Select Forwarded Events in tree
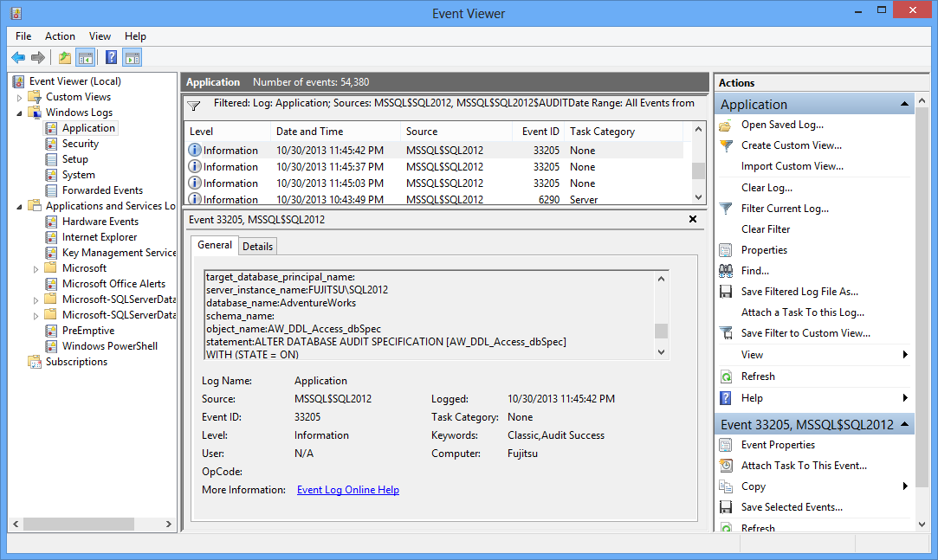Screen dimensions: 938x560 (x=102, y=190)
